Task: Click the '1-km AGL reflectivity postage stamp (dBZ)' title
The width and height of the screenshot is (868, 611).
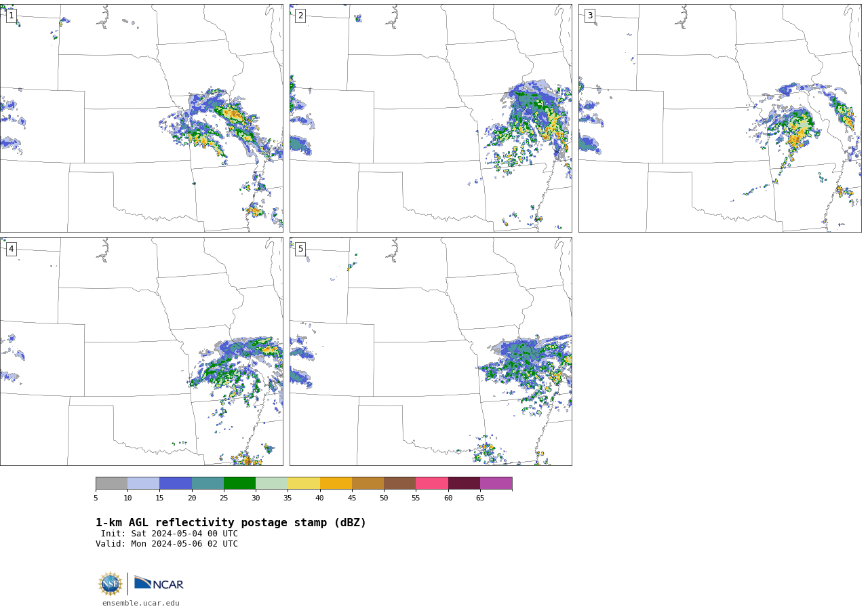Action: click(231, 523)
